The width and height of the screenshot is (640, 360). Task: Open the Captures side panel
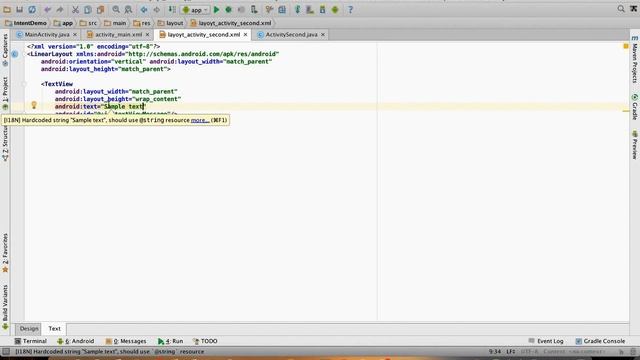[5, 50]
